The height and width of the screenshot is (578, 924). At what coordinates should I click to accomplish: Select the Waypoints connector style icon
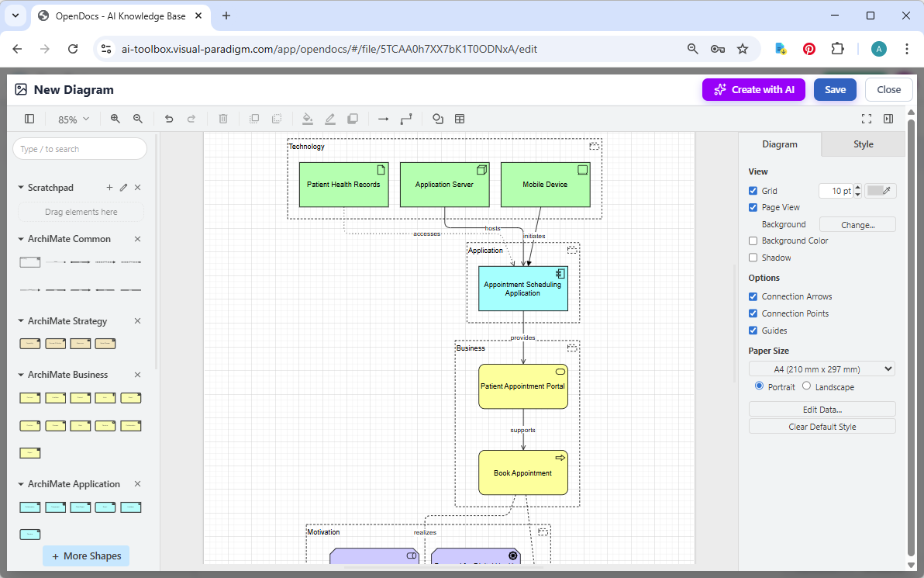406,119
